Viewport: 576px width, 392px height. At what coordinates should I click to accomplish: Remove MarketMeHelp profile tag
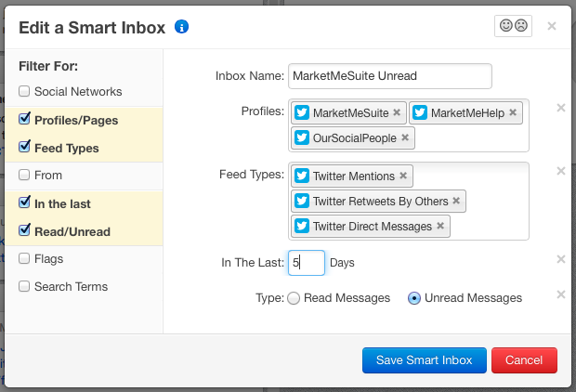tap(513, 112)
